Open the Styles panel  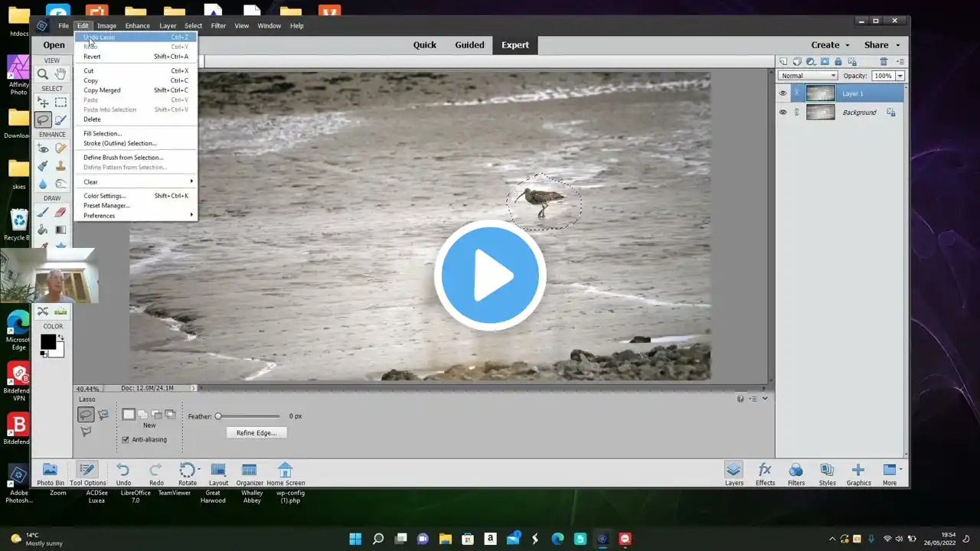tap(827, 474)
